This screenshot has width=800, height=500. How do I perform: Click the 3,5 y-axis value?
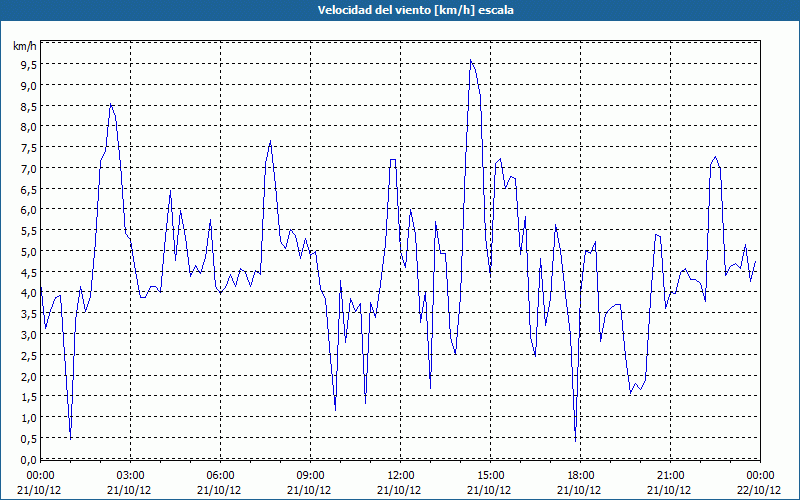pyautogui.click(x=29, y=314)
